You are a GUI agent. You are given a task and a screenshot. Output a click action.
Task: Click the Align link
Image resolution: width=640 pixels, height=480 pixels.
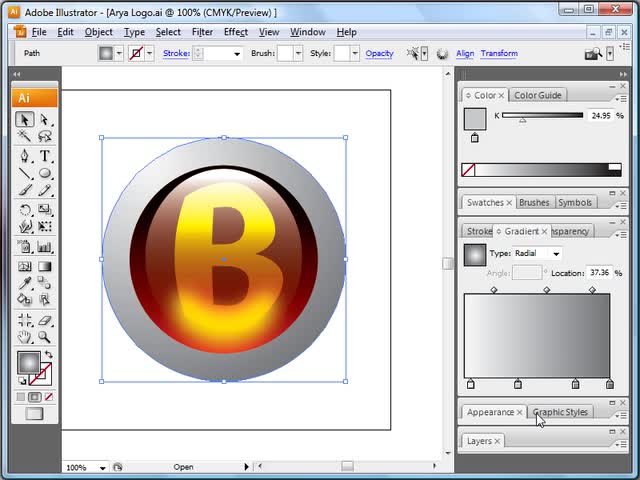click(x=465, y=53)
